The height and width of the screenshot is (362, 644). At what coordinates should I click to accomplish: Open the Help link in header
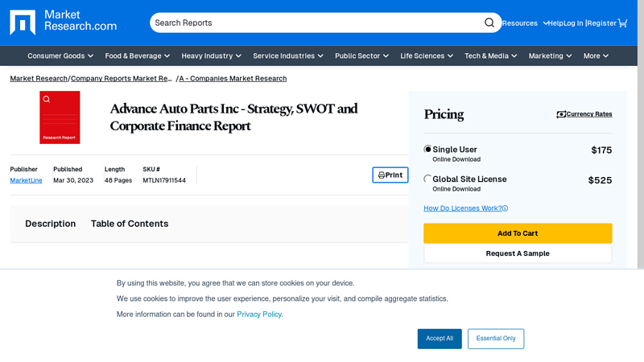tap(555, 23)
